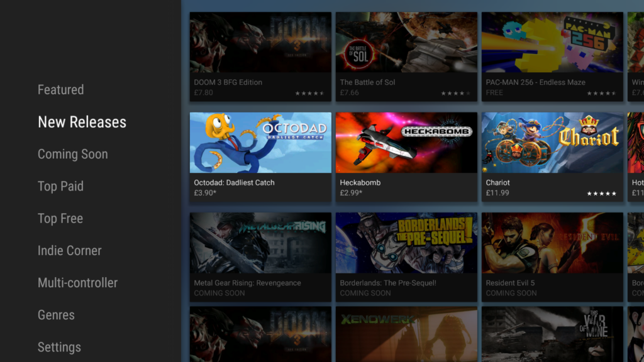Open The Battle of Sol game tile

[406, 43]
